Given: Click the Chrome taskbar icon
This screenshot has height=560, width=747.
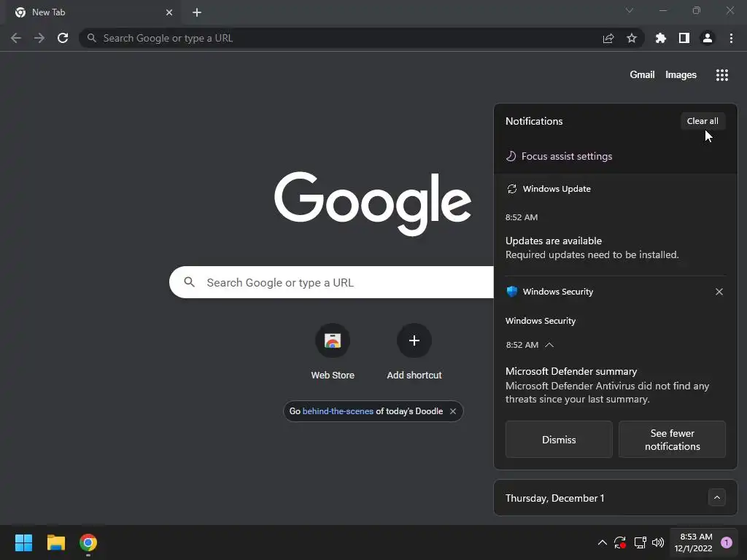Looking at the screenshot, I should pyautogui.click(x=88, y=542).
